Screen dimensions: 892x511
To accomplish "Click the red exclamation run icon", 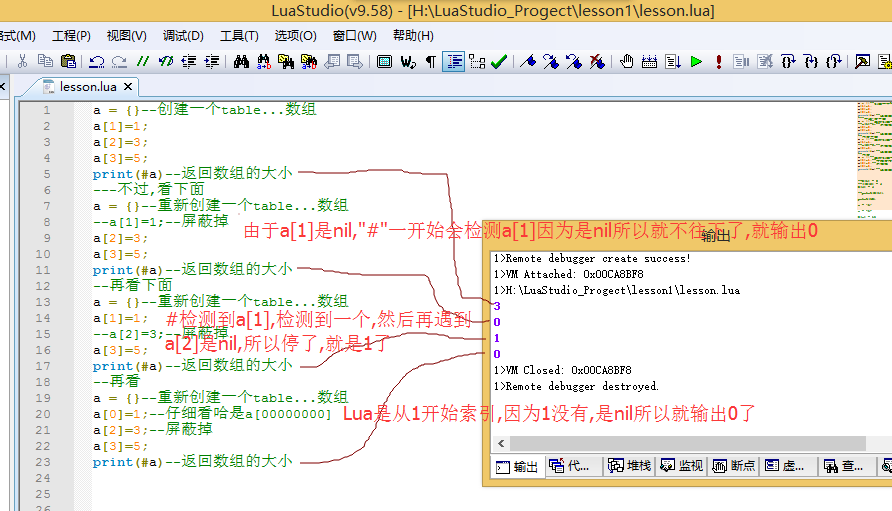I will [718, 61].
